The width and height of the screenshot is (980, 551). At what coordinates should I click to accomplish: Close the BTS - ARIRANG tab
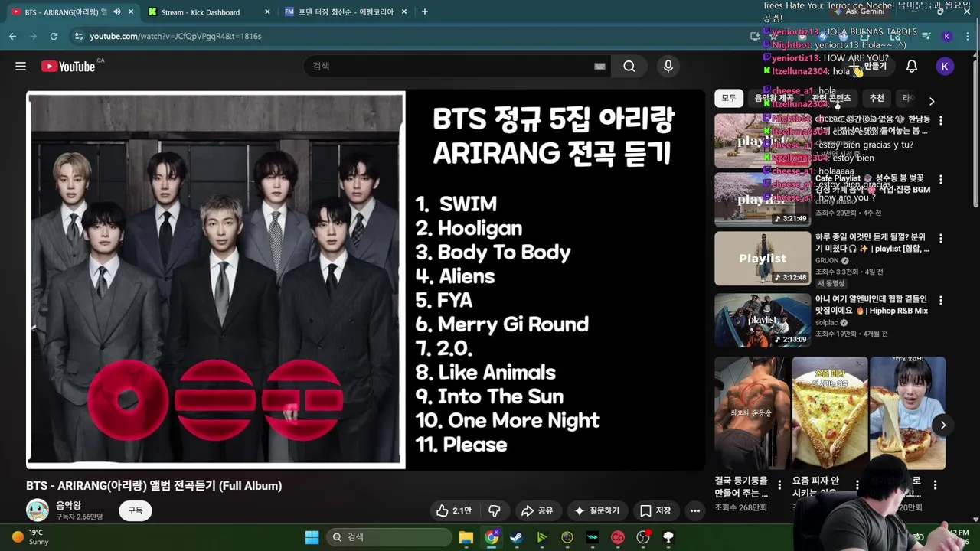pyautogui.click(x=131, y=11)
